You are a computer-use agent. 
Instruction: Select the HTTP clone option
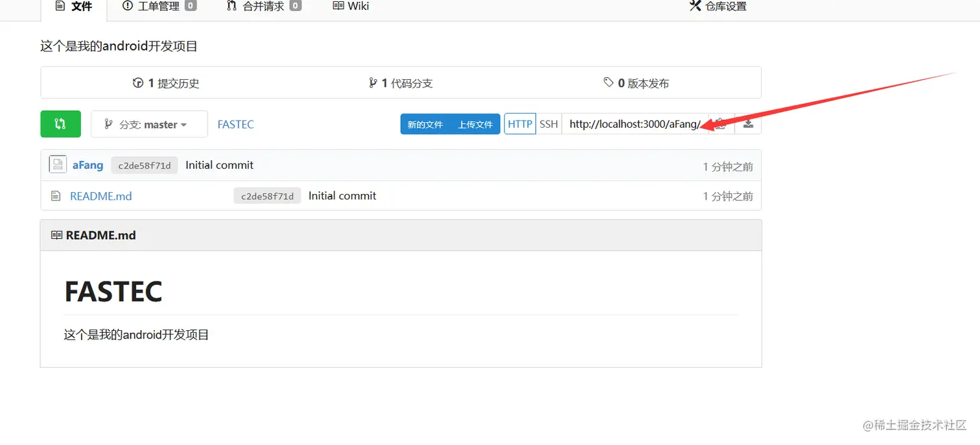point(520,124)
